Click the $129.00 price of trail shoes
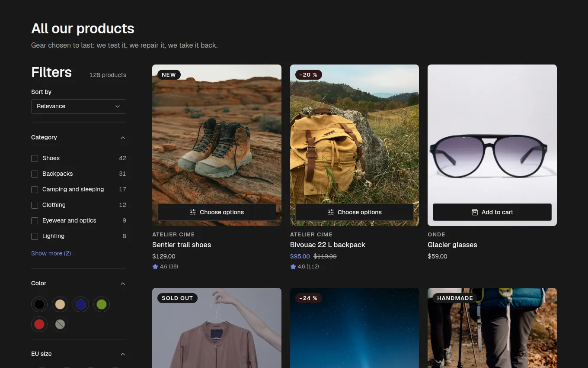 164,256
